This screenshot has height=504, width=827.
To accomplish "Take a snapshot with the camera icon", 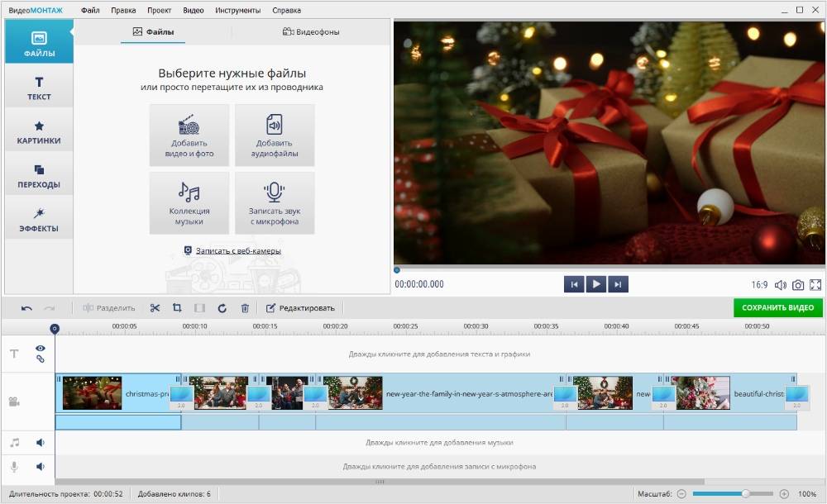I will (798, 285).
